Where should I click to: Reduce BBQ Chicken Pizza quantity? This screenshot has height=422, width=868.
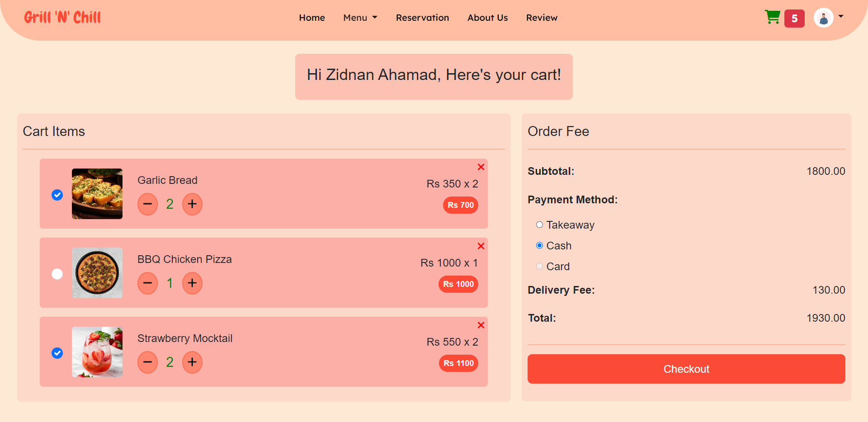[x=147, y=283]
